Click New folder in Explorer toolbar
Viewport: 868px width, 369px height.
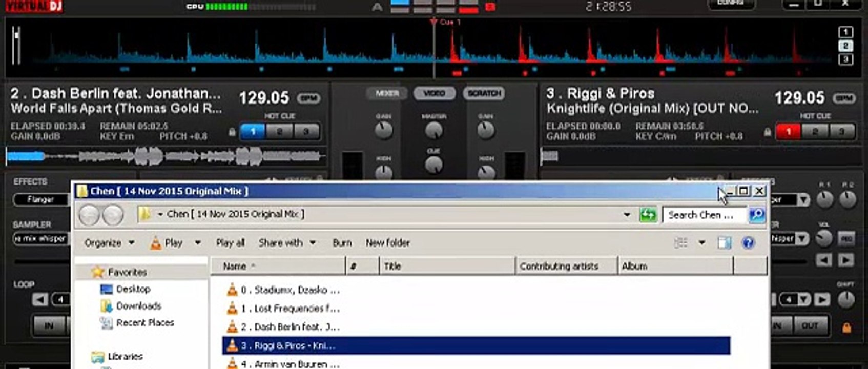(x=387, y=242)
